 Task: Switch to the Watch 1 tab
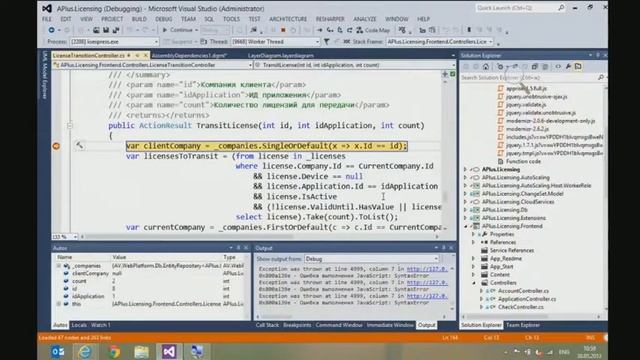[101, 325]
